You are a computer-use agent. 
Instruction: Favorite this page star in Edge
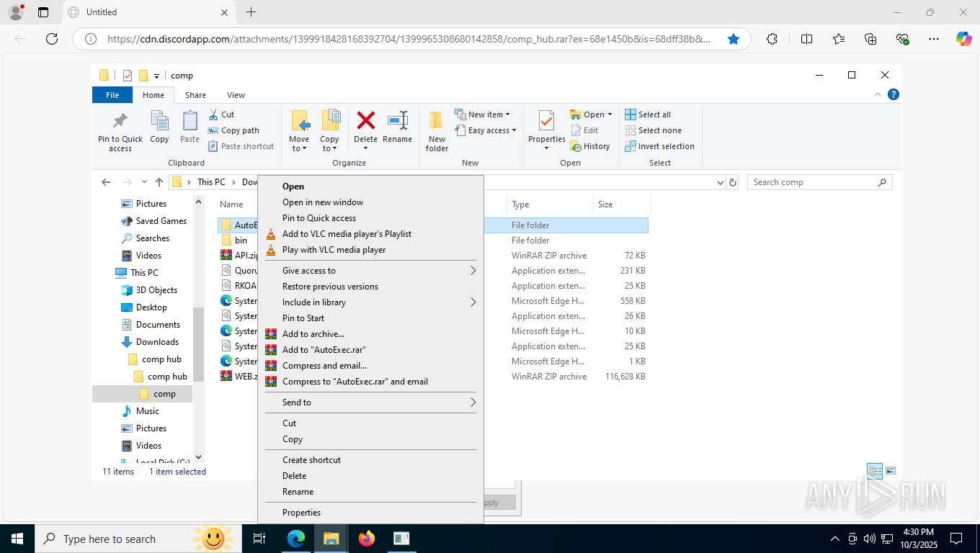coord(734,39)
